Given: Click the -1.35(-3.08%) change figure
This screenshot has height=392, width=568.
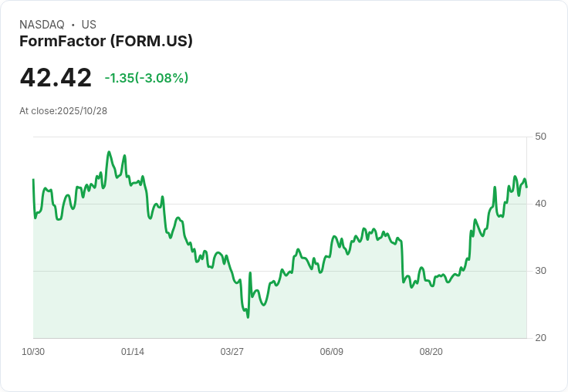Looking at the screenshot, I should pos(147,78).
